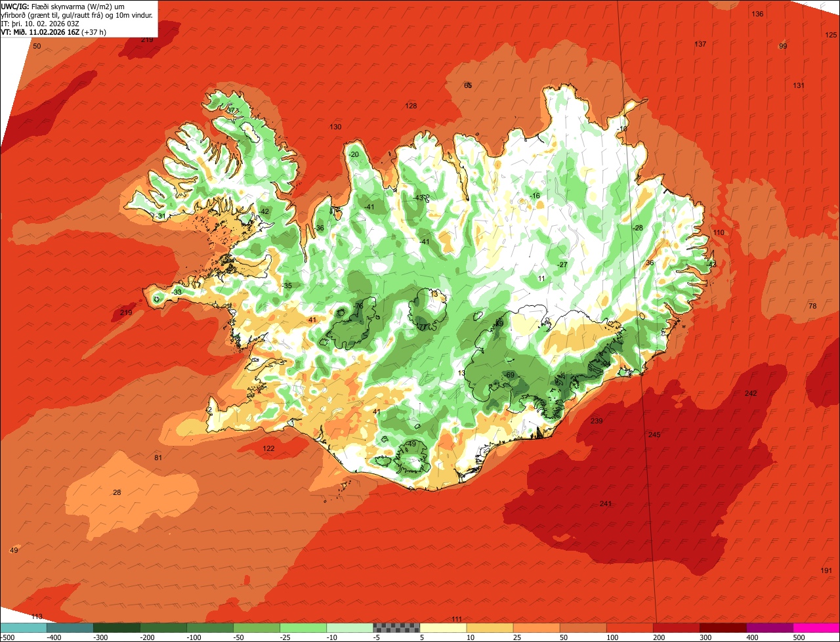Click the value 128 north of Iceland

point(411,106)
